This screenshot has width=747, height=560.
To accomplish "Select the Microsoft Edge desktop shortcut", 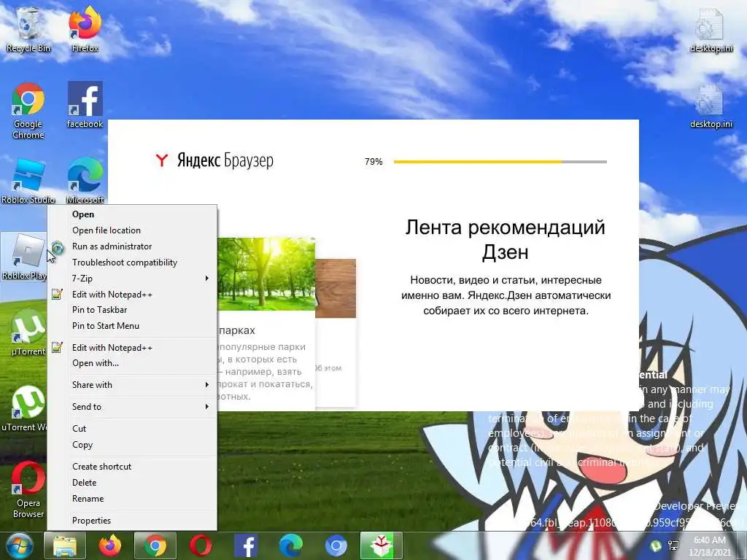I will click(85, 181).
